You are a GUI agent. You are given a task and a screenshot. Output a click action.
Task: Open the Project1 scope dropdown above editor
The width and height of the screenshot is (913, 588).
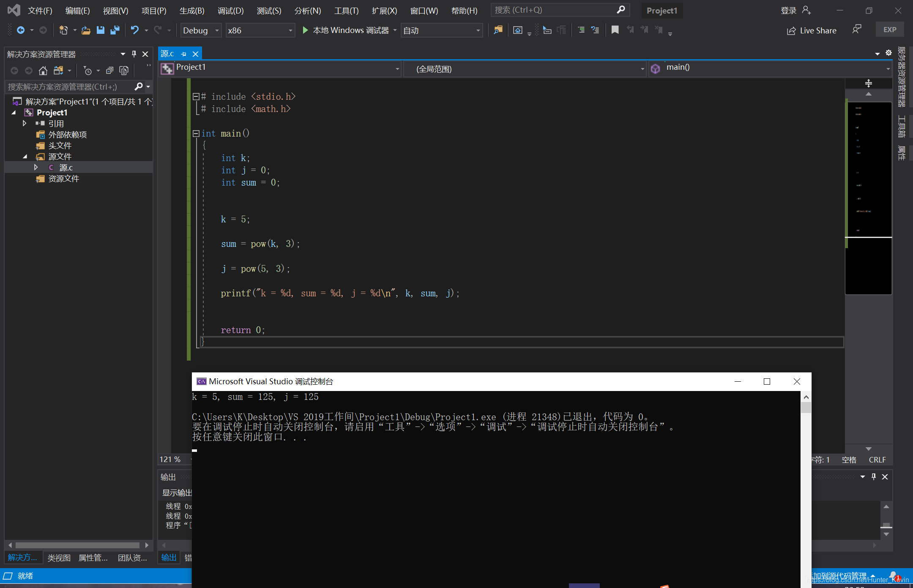tap(280, 68)
